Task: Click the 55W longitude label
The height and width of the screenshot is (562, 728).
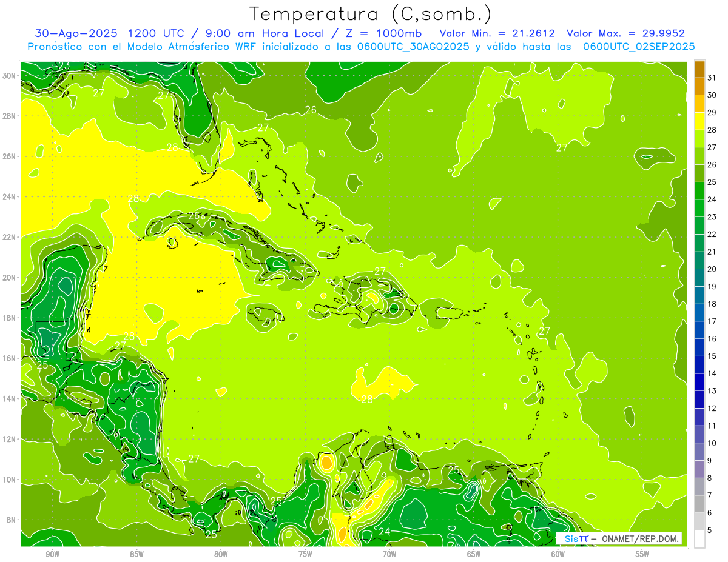Action: click(x=642, y=554)
